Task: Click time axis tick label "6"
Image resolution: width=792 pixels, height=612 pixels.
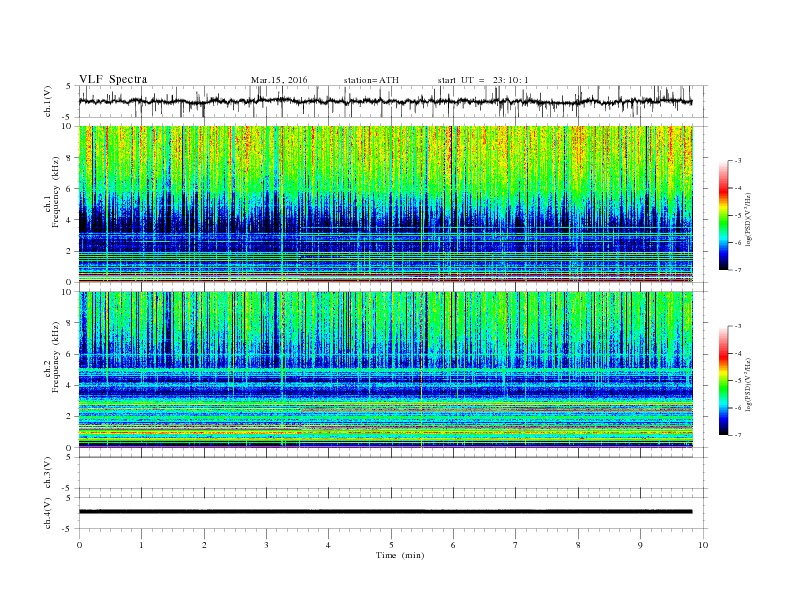Action: coord(453,545)
